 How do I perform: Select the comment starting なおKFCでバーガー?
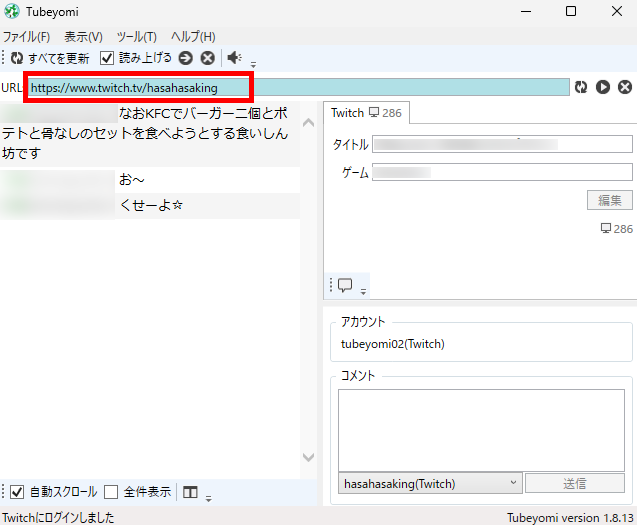pos(150,134)
